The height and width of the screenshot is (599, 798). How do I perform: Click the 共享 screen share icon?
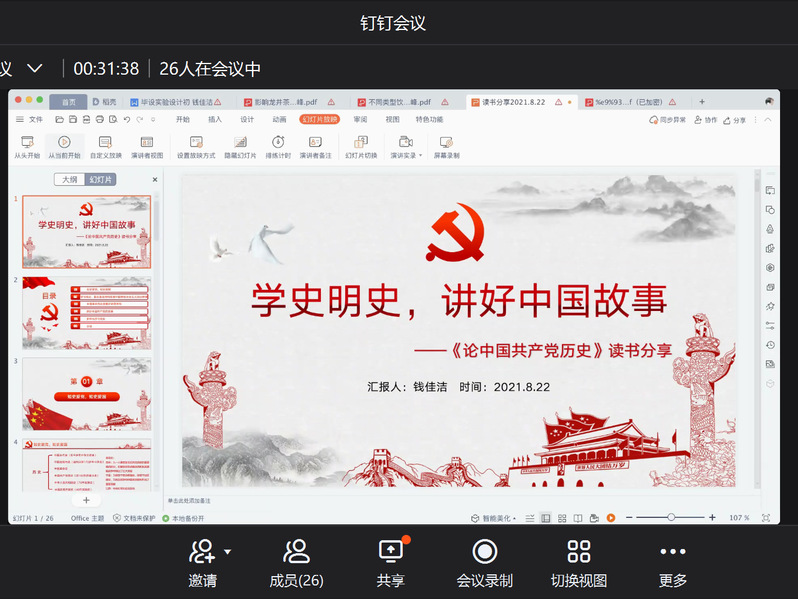[391, 552]
